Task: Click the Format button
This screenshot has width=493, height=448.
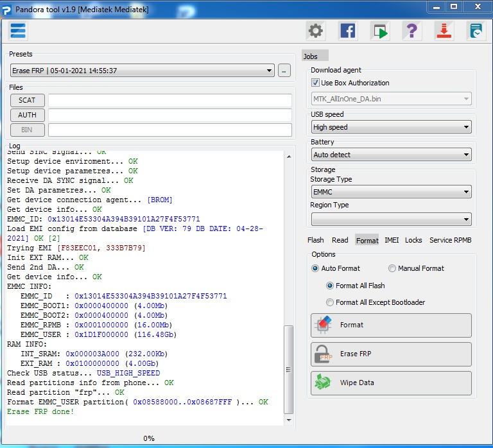Action: tap(391, 325)
